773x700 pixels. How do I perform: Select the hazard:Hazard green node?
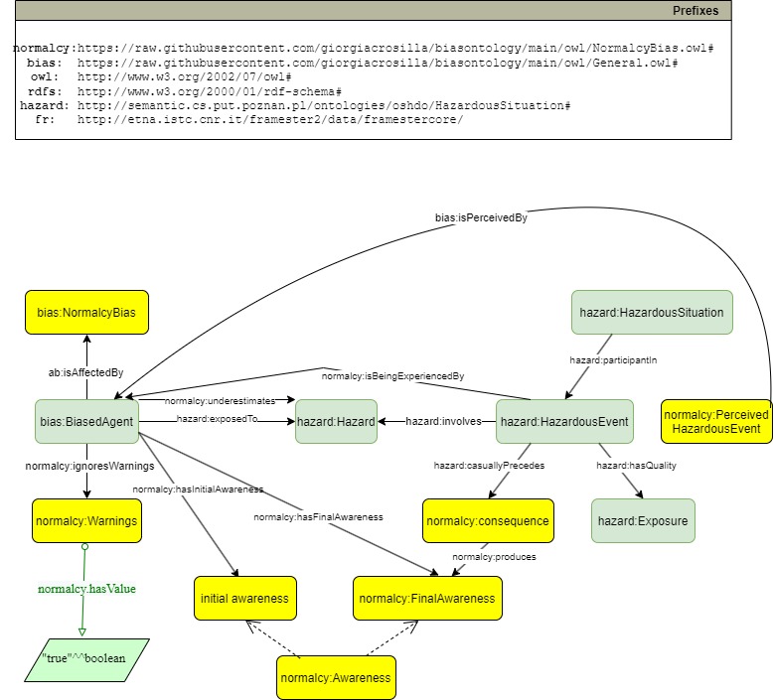(x=336, y=422)
